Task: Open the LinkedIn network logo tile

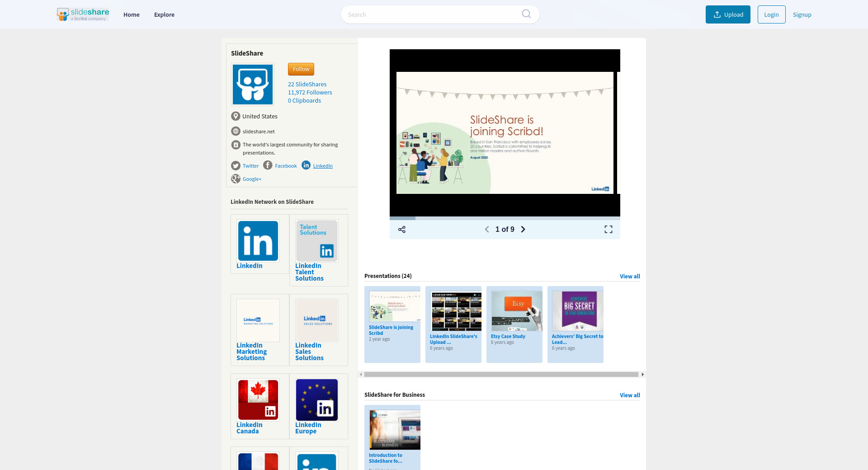Action: click(258, 241)
